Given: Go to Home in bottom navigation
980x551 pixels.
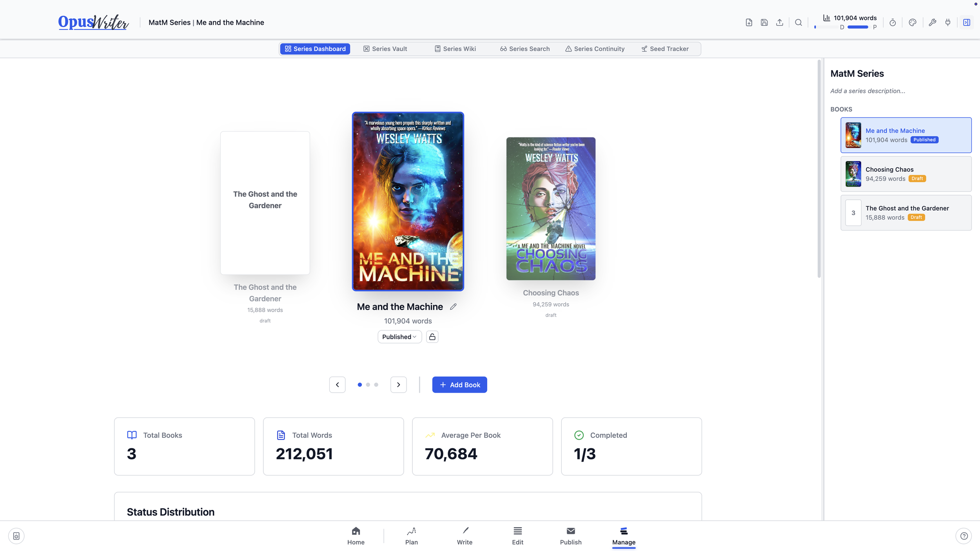Looking at the screenshot, I should click(x=356, y=536).
